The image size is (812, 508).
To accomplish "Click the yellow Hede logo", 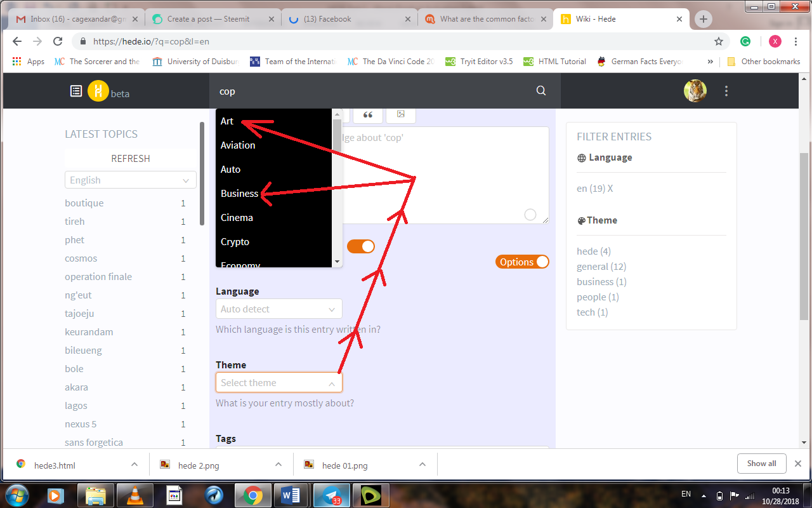I will [x=98, y=91].
